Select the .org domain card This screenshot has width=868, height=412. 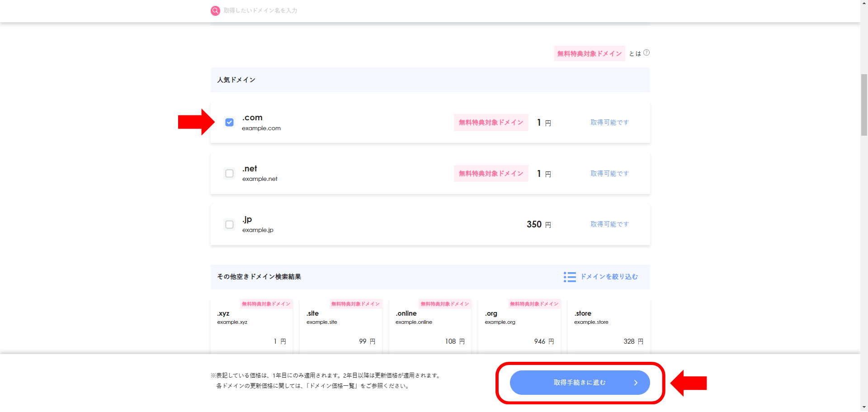pos(519,327)
